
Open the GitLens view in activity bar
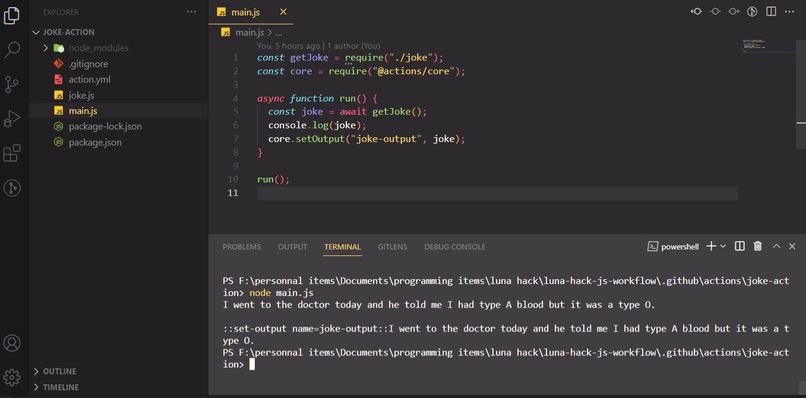(x=11, y=188)
